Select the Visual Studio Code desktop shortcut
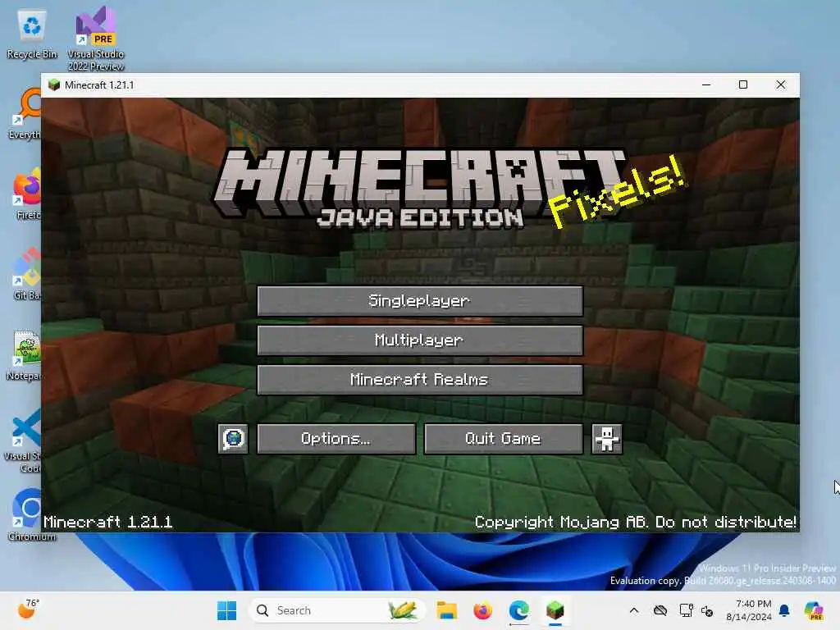 point(22,441)
